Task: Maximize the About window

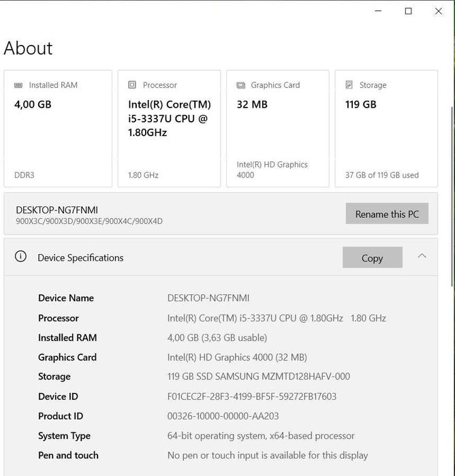Action: 409,11
